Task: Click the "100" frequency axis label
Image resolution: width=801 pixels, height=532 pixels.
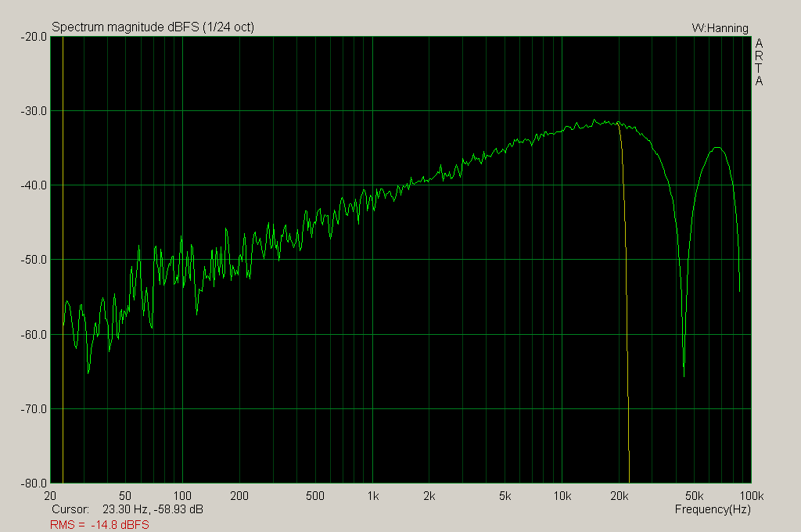Action: [x=182, y=496]
